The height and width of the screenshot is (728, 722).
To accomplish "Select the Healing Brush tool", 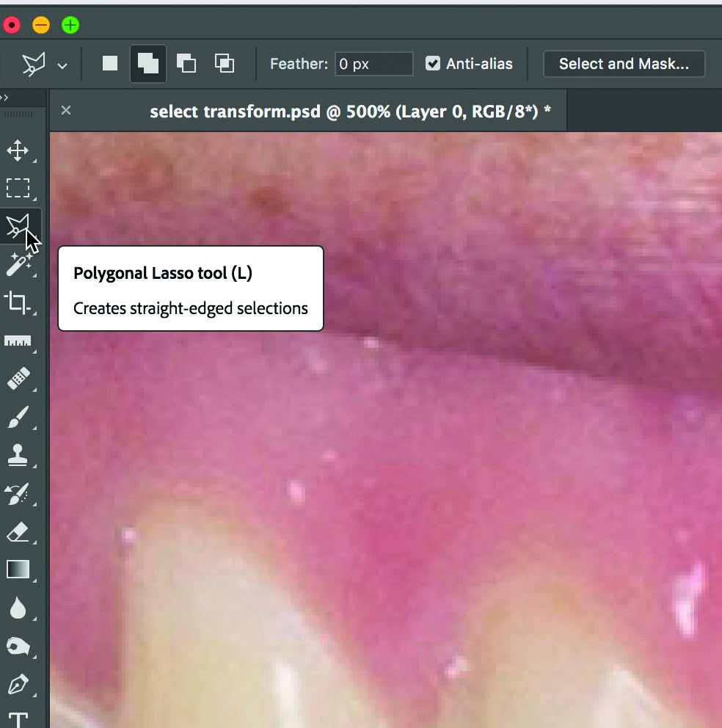I will point(18,379).
